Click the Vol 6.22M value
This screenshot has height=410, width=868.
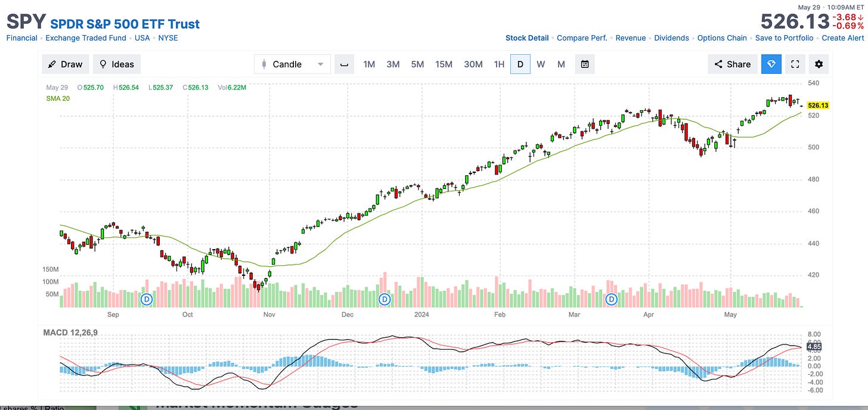[x=232, y=88]
